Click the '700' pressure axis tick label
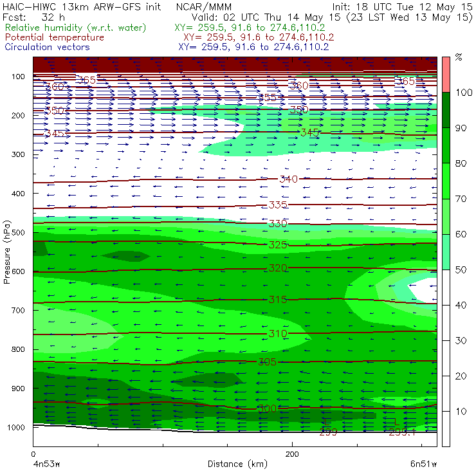The image size is (476, 476). pyautogui.click(x=18, y=311)
